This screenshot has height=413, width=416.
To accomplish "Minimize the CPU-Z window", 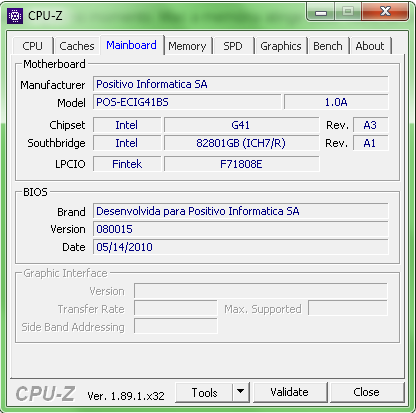I will (321, 12).
